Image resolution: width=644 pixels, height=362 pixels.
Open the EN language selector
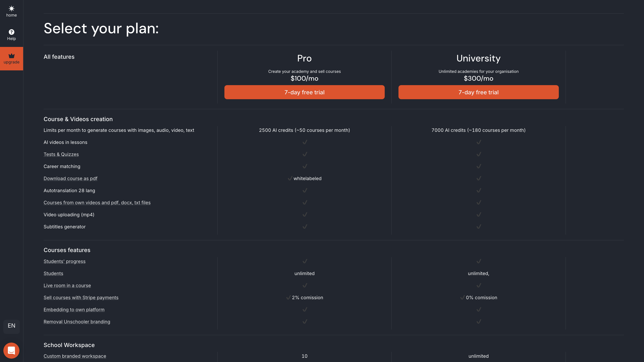(11, 326)
